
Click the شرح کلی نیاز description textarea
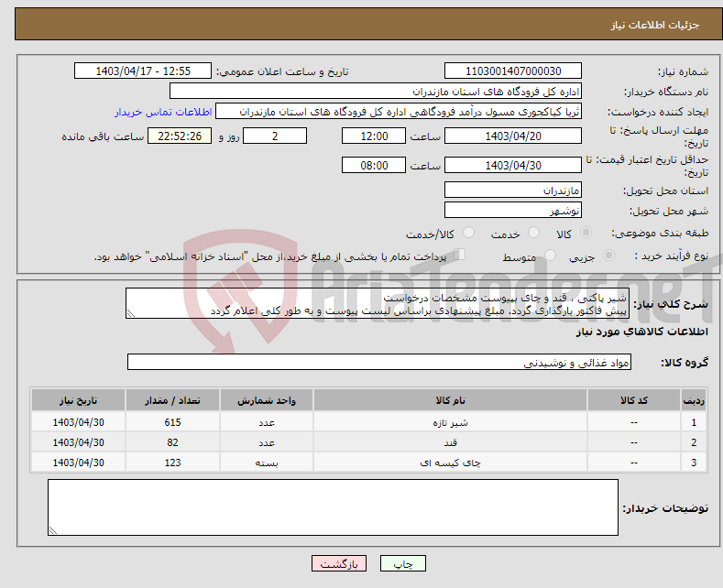(x=378, y=303)
